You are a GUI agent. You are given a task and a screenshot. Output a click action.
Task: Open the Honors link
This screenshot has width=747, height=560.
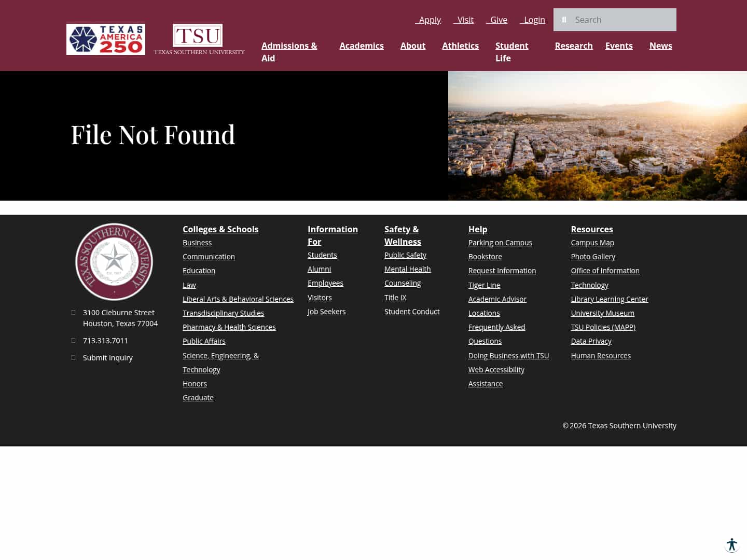195,384
